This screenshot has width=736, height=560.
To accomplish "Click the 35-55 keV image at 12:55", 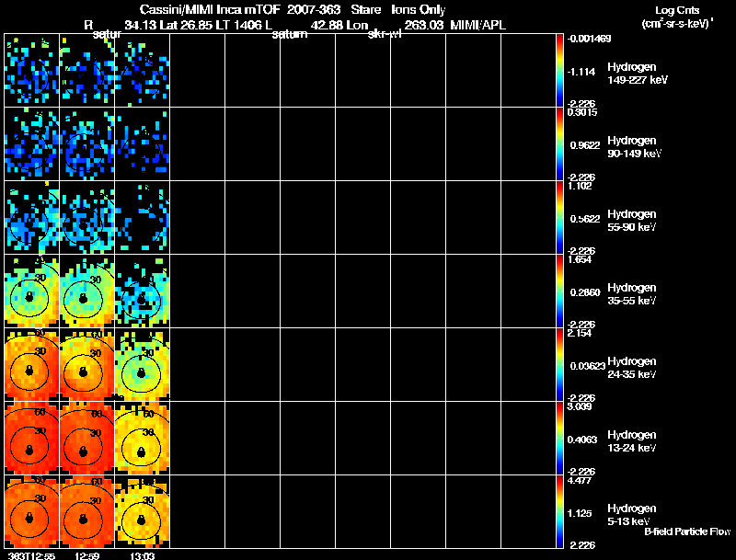I will click(32, 291).
